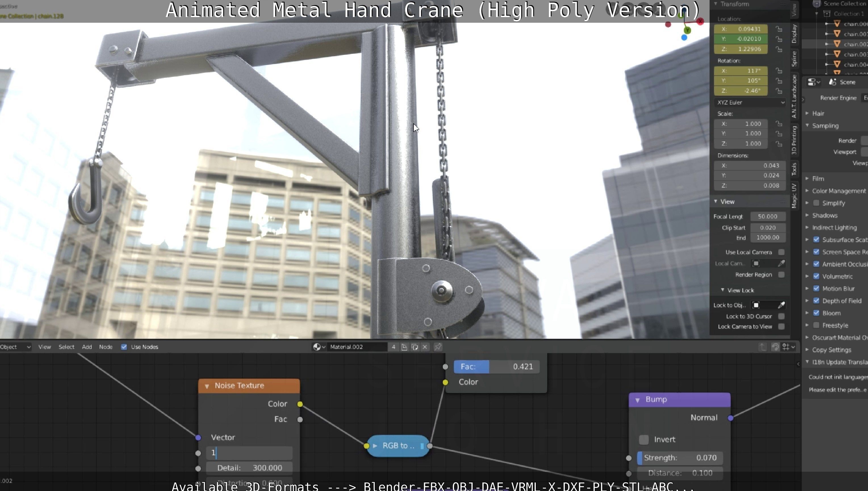Disable the Motion Blur checkbox
Image resolution: width=868 pixels, height=491 pixels.
816,288
